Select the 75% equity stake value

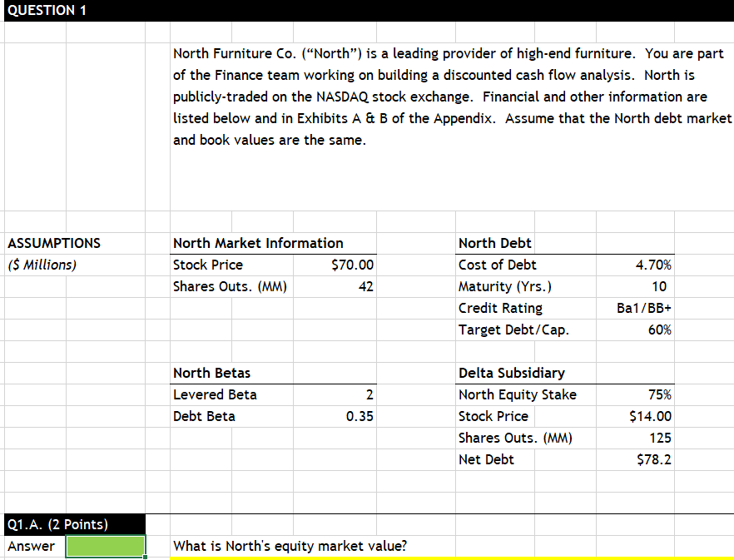point(660,394)
